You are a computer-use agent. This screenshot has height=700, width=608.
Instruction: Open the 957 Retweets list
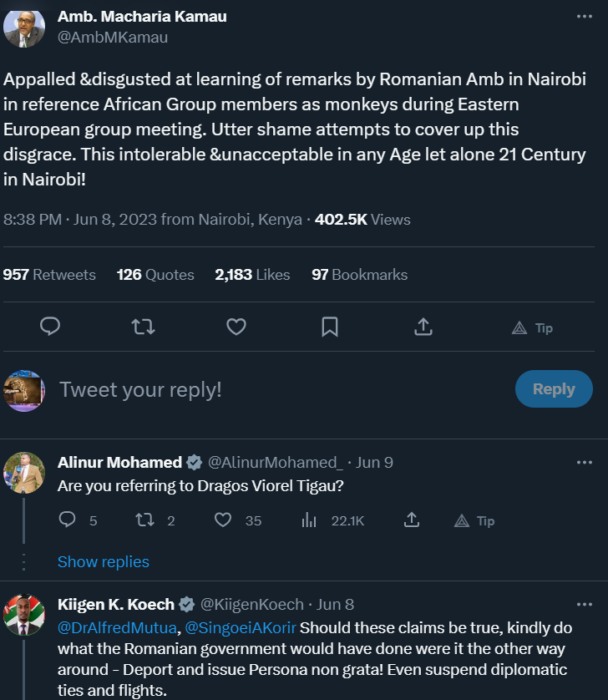click(x=49, y=275)
